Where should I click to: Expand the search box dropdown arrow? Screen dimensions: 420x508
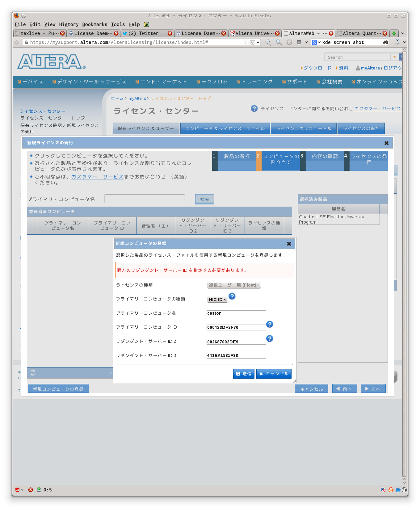coord(394,57)
